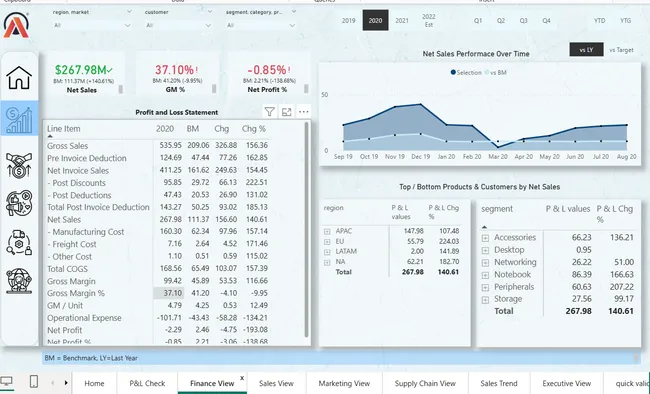Go to previous page tabs arrow
The width and height of the screenshot is (650, 394).
[x=53, y=383]
